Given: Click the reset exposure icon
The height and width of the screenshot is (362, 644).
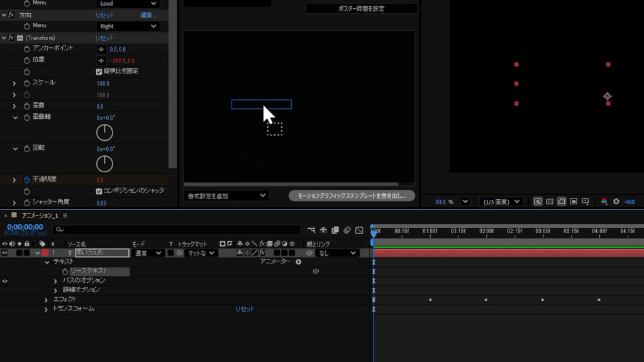Looking at the screenshot, I should [616, 202].
